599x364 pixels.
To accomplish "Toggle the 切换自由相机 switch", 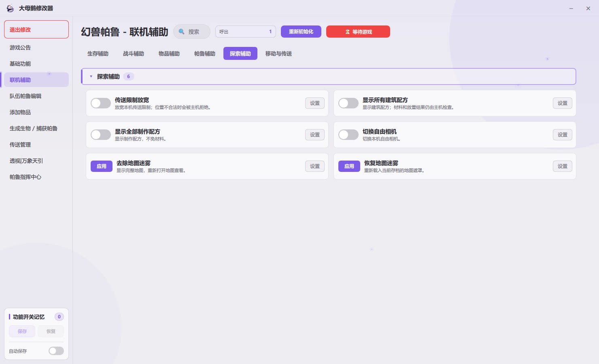I will pyautogui.click(x=348, y=135).
